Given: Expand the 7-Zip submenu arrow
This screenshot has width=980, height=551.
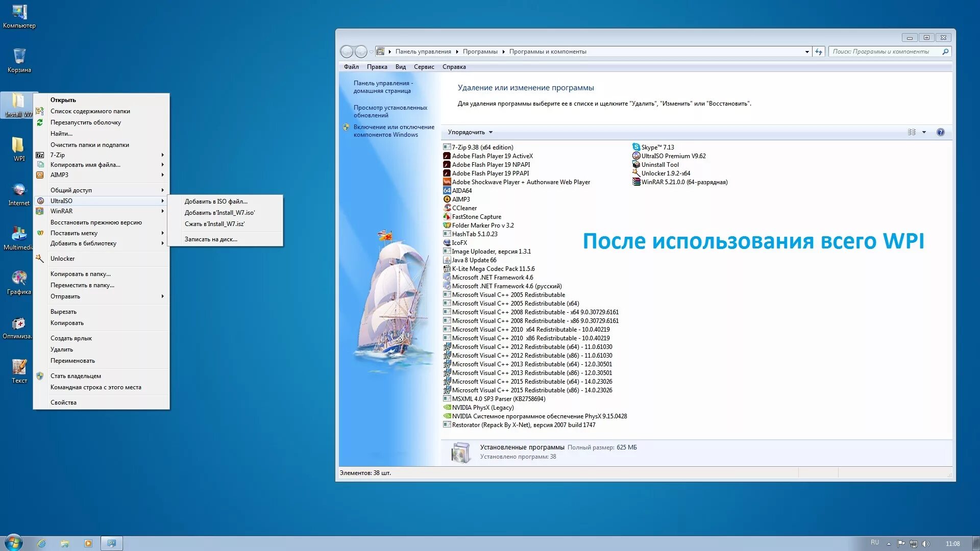Looking at the screenshot, I should [162, 155].
